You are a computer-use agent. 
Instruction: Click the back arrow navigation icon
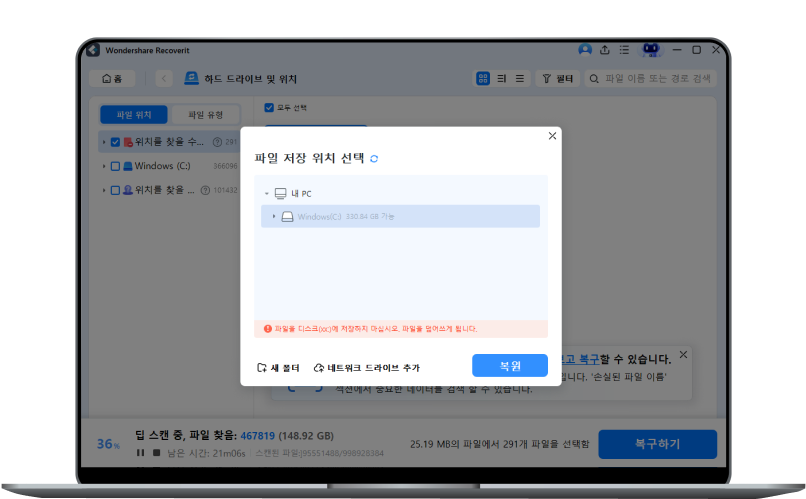[x=164, y=79]
